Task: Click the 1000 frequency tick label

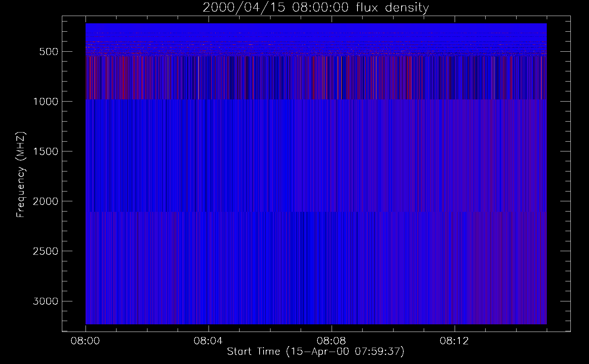Action: pos(46,102)
